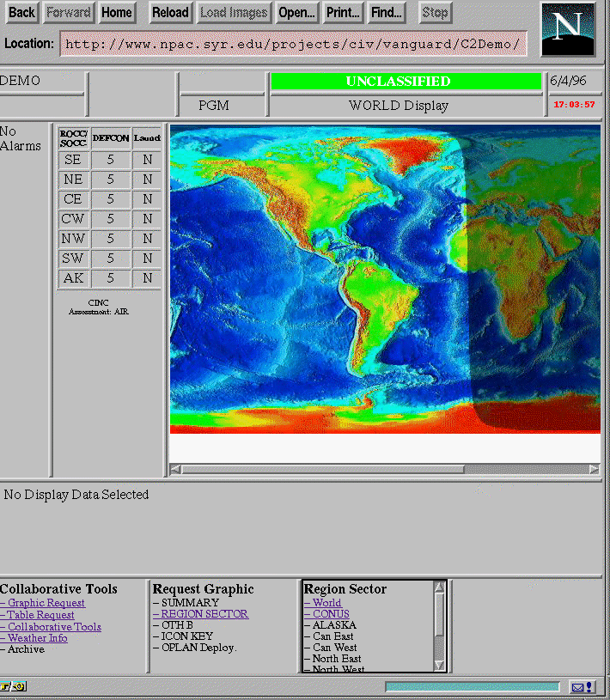Select the REGION SECTOR request link
This screenshot has width=610, height=700.
click(x=204, y=614)
